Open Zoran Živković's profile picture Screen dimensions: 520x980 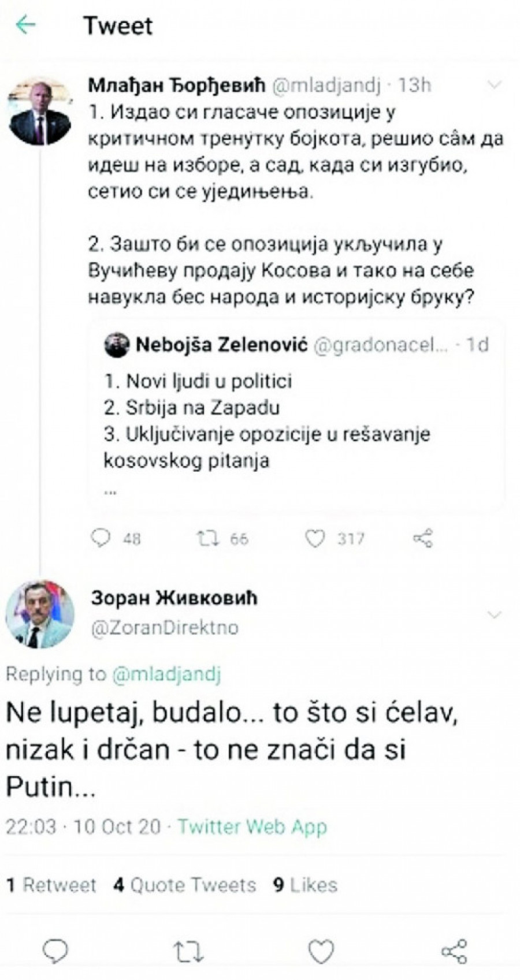pos(39,615)
